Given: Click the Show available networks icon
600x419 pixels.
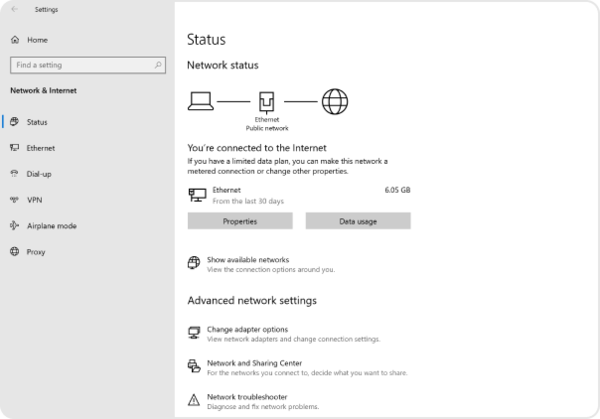Looking at the screenshot, I should click(194, 263).
